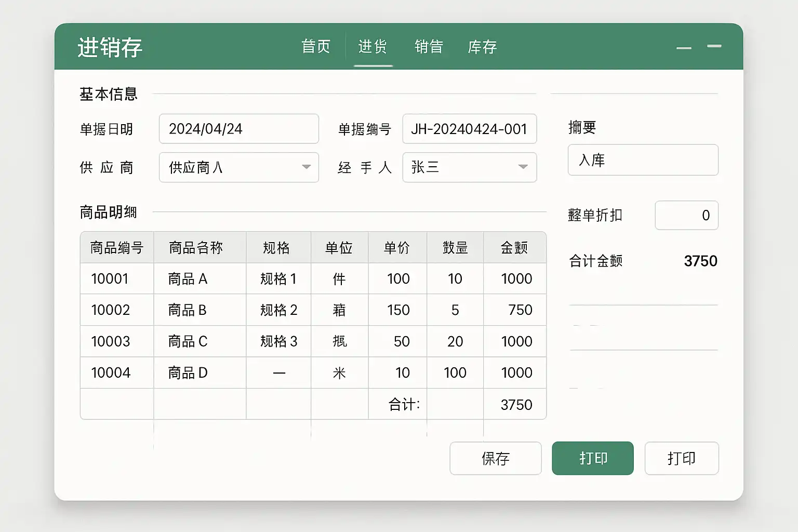798x532 pixels.
Task: Open the 库存 tab
Action: click(x=482, y=47)
